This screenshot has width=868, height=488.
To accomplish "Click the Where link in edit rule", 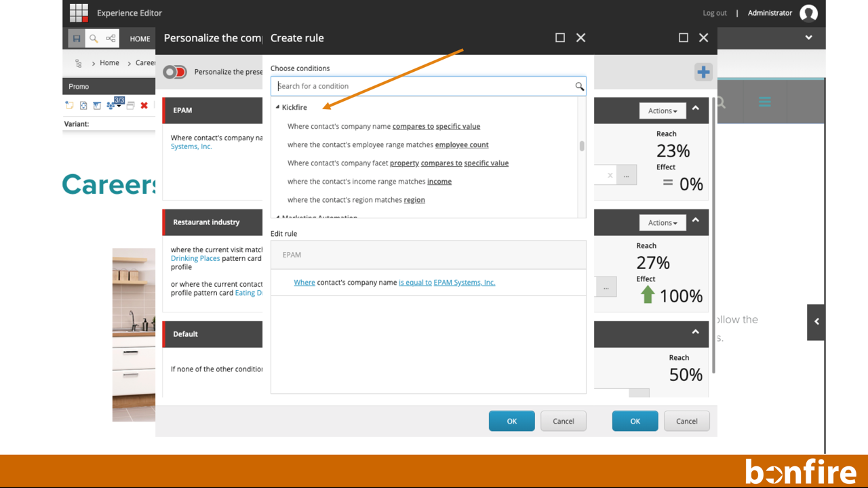I will click(304, 282).
